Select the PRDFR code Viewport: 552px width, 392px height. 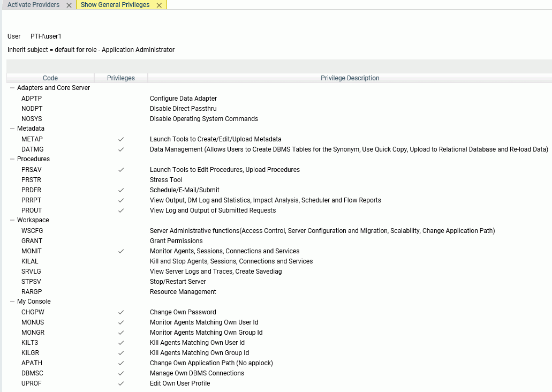point(32,190)
